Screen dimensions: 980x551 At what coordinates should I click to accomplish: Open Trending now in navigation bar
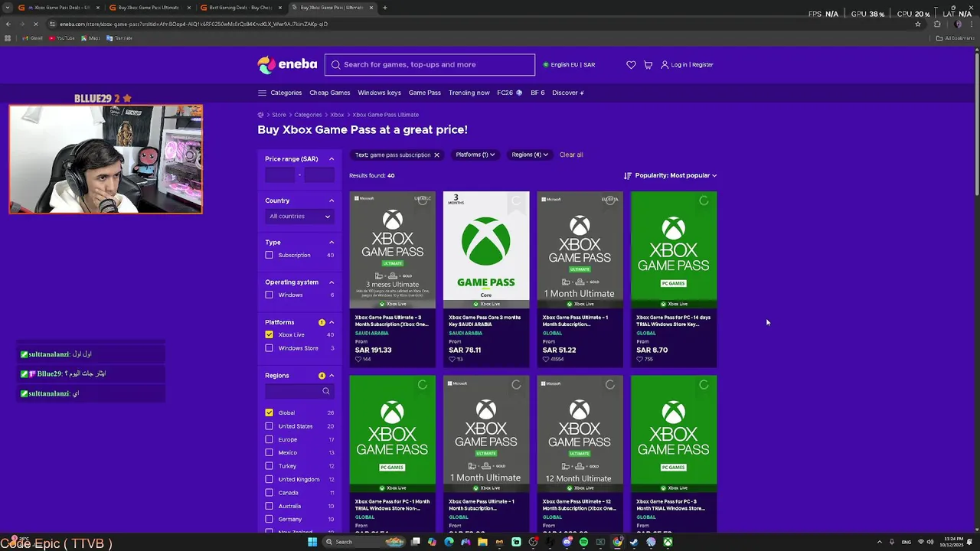469,93
